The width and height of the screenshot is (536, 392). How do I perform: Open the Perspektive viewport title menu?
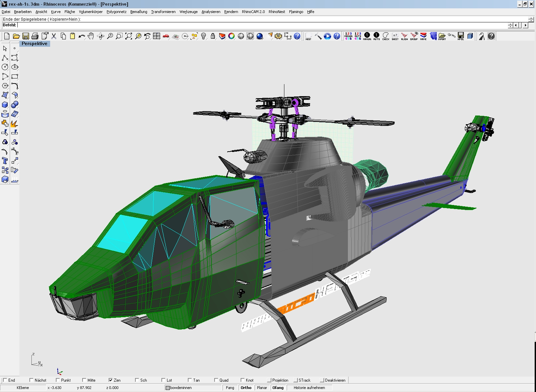[x=34, y=44]
